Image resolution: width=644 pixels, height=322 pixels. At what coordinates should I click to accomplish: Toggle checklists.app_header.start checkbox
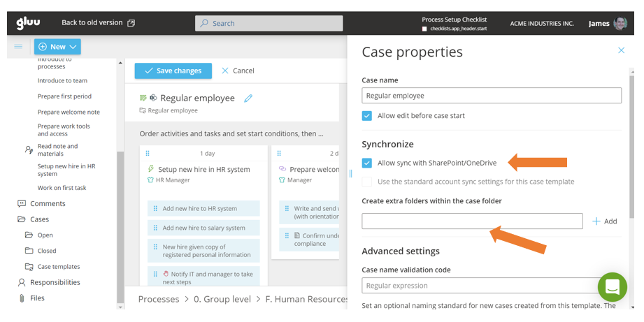pyautogui.click(x=424, y=29)
